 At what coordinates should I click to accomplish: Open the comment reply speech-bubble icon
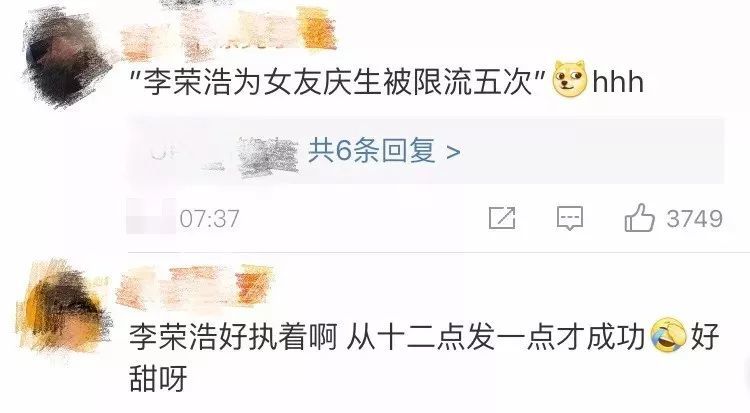570,218
